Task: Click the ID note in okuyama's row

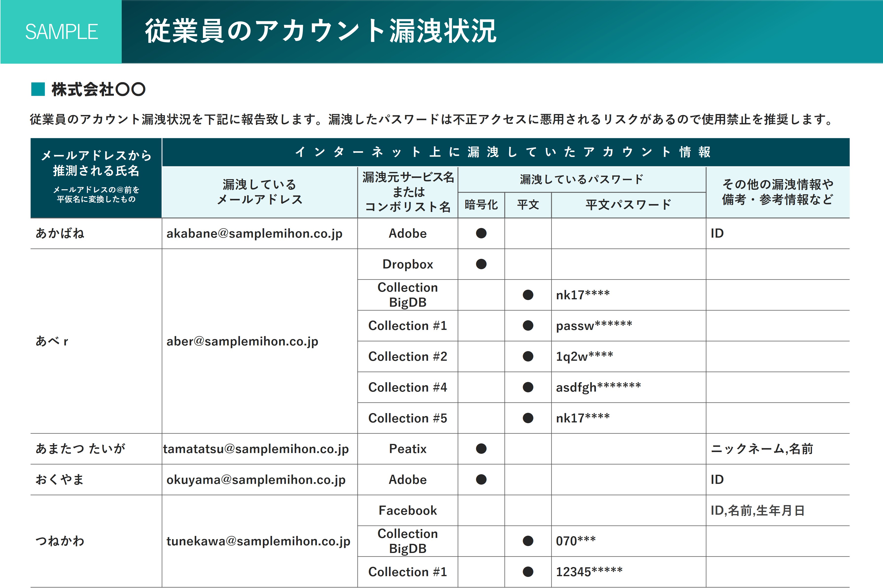Action: pyautogui.click(x=717, y=479)
